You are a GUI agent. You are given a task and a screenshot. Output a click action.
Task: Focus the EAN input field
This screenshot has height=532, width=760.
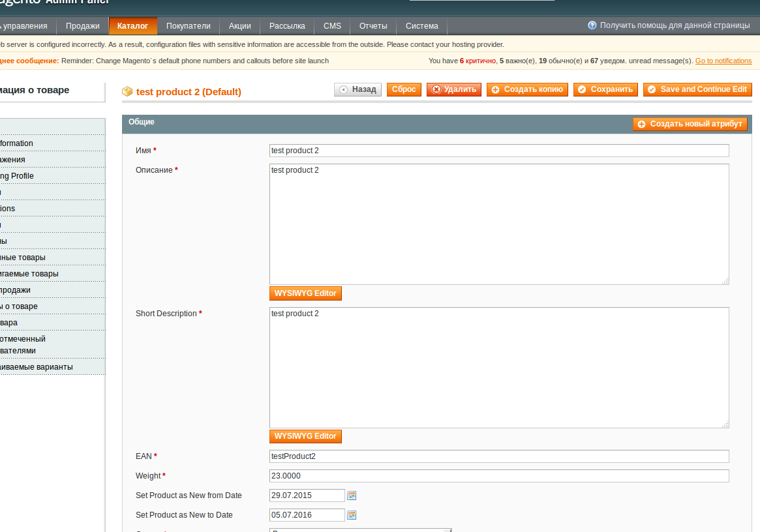(499, 456)
